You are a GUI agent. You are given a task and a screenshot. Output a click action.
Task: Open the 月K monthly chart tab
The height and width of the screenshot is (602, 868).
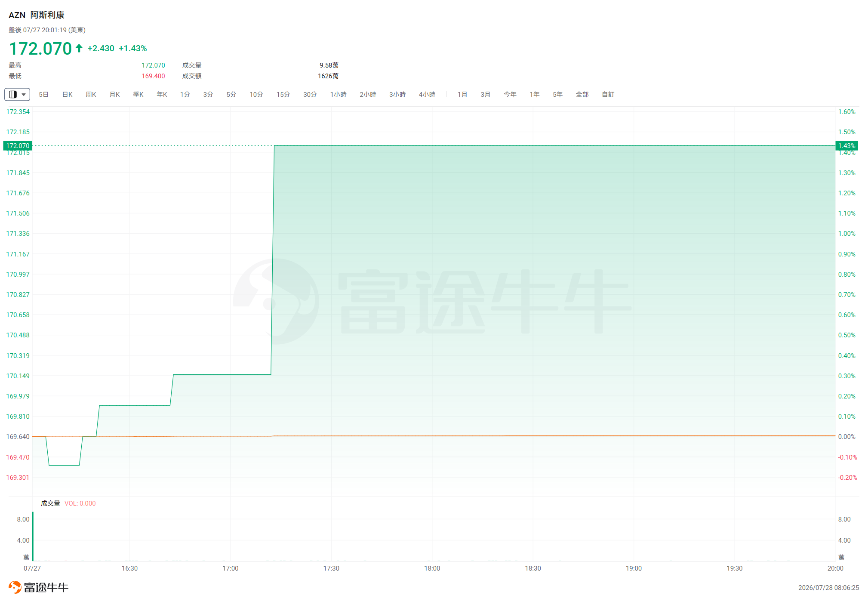(114, 94)
